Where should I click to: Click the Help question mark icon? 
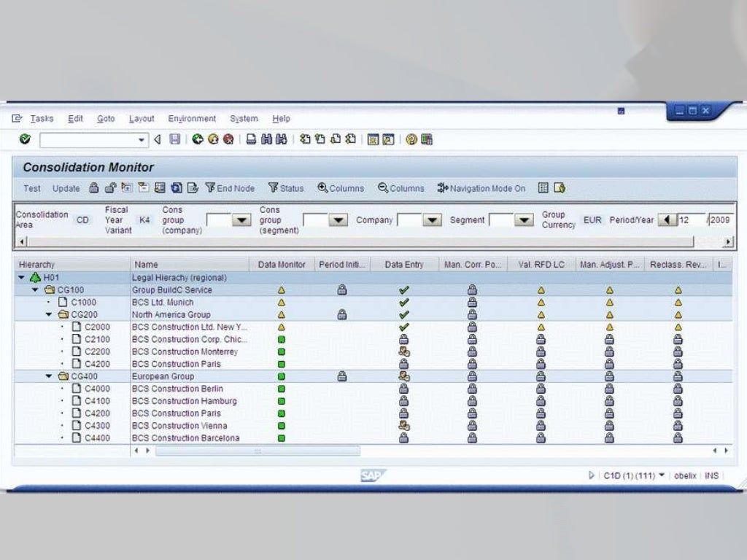click(x=411, y=139)
